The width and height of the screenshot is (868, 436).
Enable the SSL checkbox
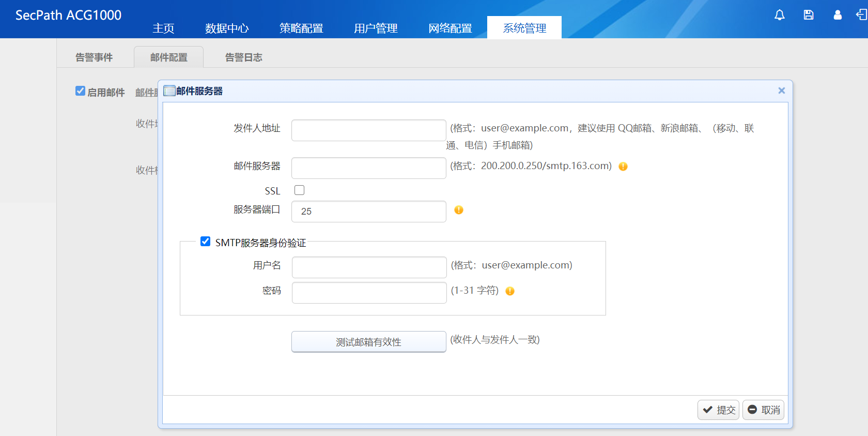tap(299, 190)
